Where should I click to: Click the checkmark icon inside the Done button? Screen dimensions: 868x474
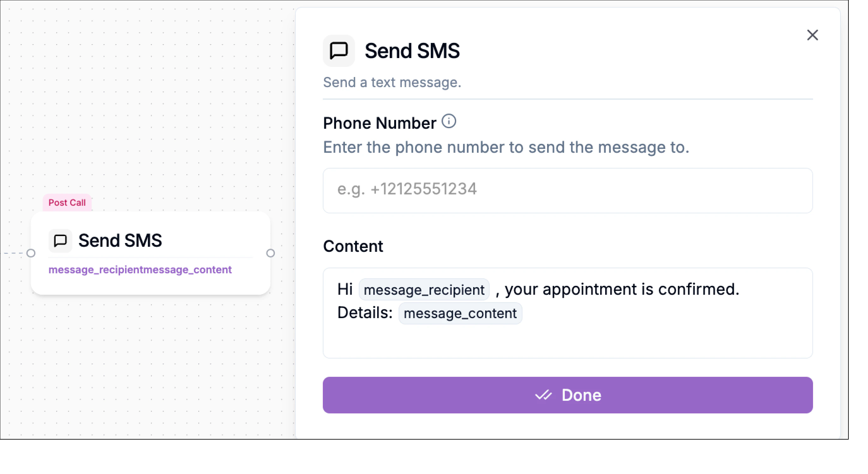click(544, 395)
